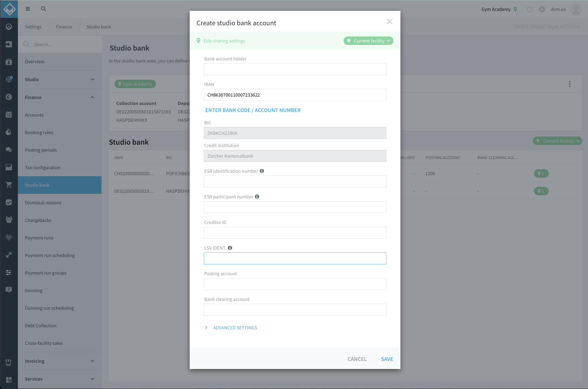
Task: Open Current facility dropdown in dialog
Action: 368,41
